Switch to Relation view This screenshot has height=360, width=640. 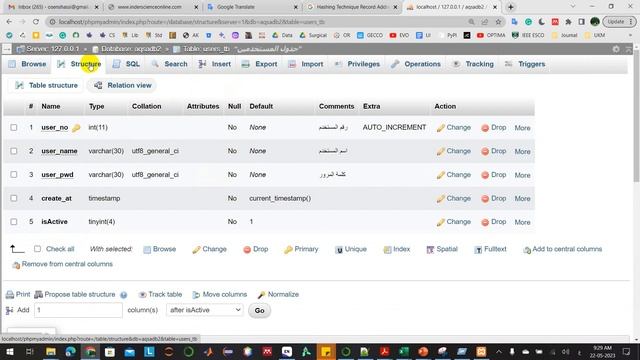[122, 85]
